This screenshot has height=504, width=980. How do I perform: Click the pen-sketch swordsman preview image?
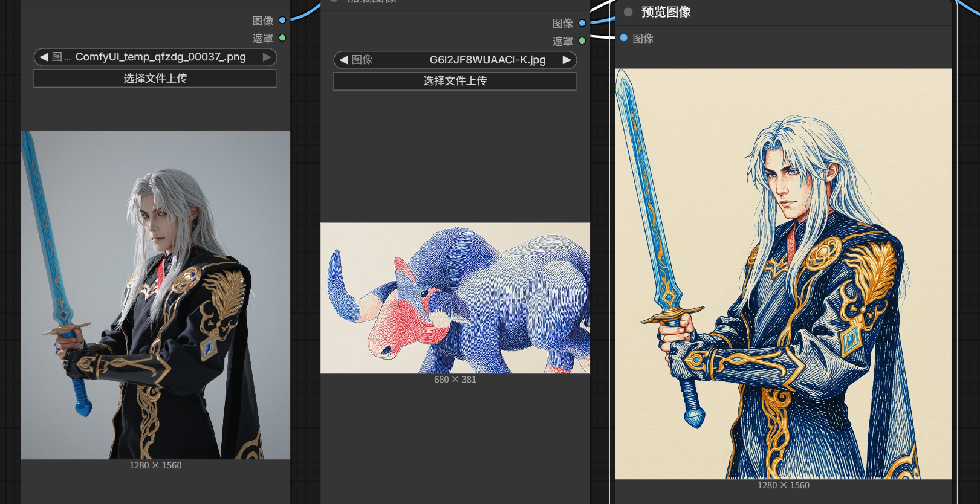pyautogui.click(x=783, y=274)
